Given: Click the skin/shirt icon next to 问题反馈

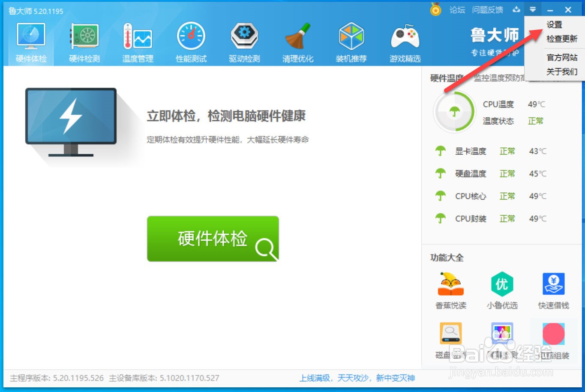Looking at the screenshot, I should [x=516, y=9].
